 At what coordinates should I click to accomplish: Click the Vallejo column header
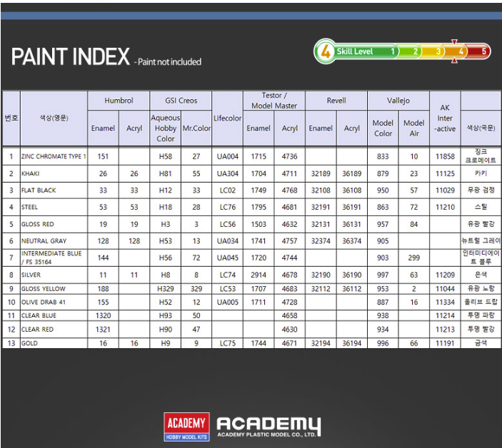click(x=398, y=101)
